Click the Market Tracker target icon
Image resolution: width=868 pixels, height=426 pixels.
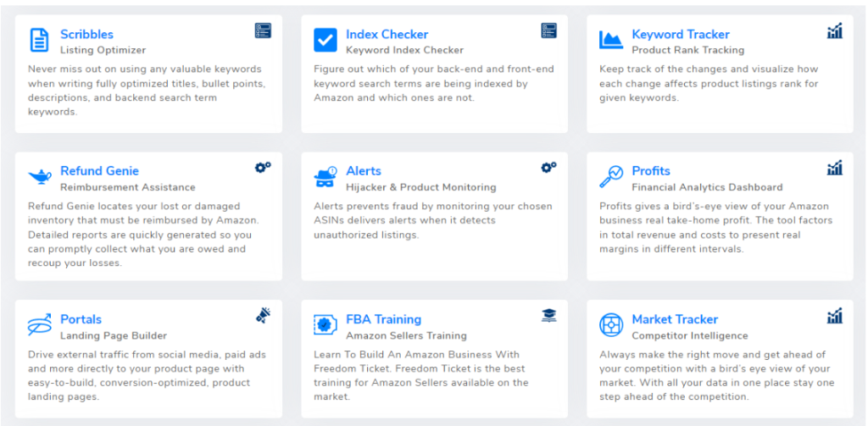point(611,324)
